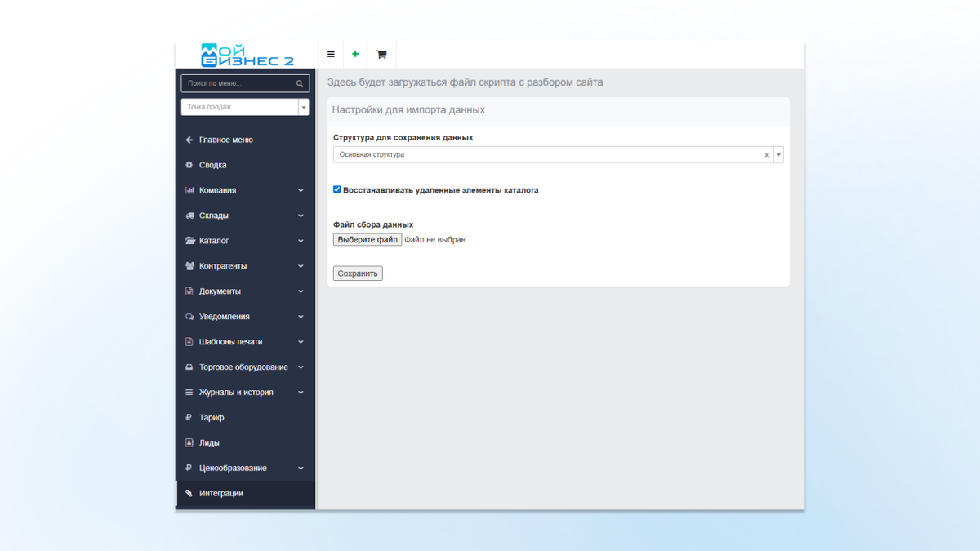
Task: Click the Настройки для импорта данных header
Action: [408, 109]
